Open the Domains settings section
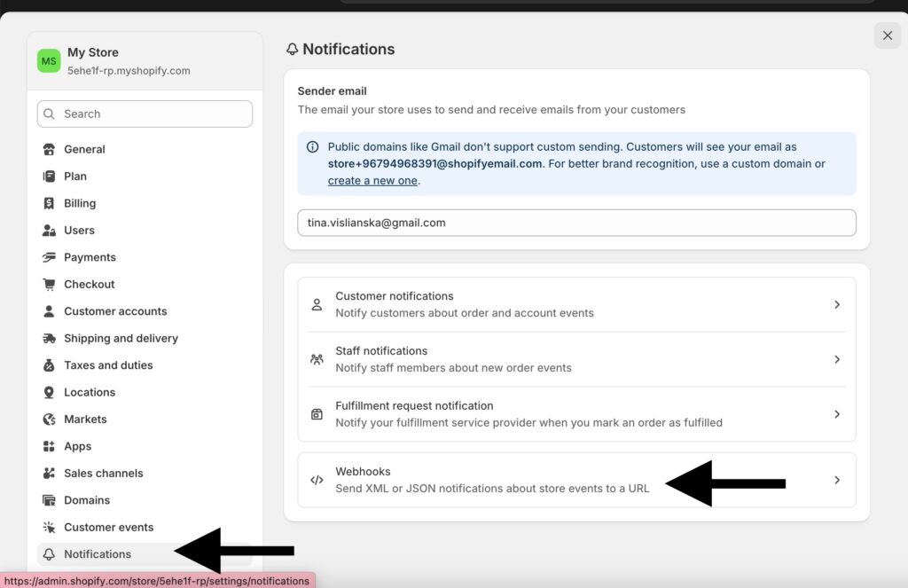This screenshot has width=908, height=588. [x=87, y=500]
